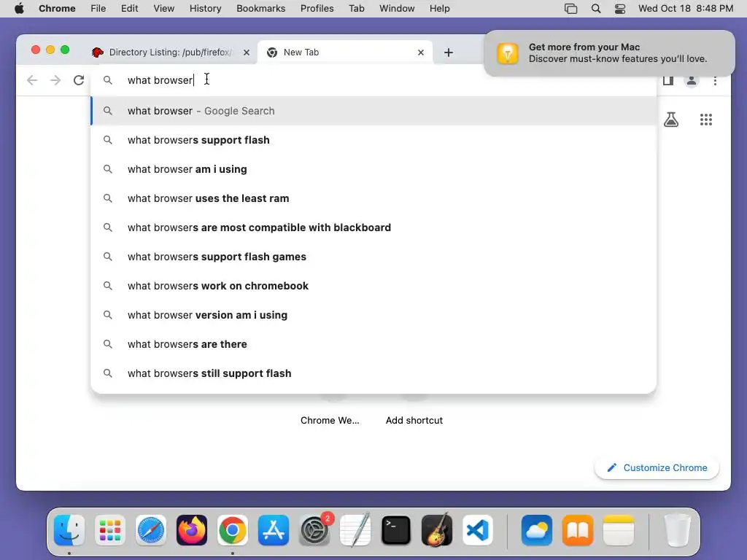
Task: Open Books app from the Dock
Action: click(578, 530)
